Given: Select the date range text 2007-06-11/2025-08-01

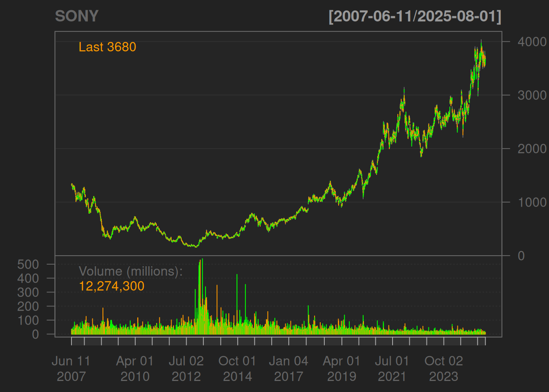Looking at the screenshot, I should pyautogui.click(x=415, y=16).
